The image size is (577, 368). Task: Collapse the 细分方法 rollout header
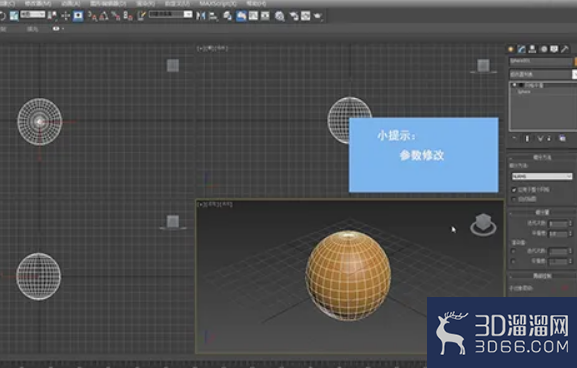click(x=542, y=158)
